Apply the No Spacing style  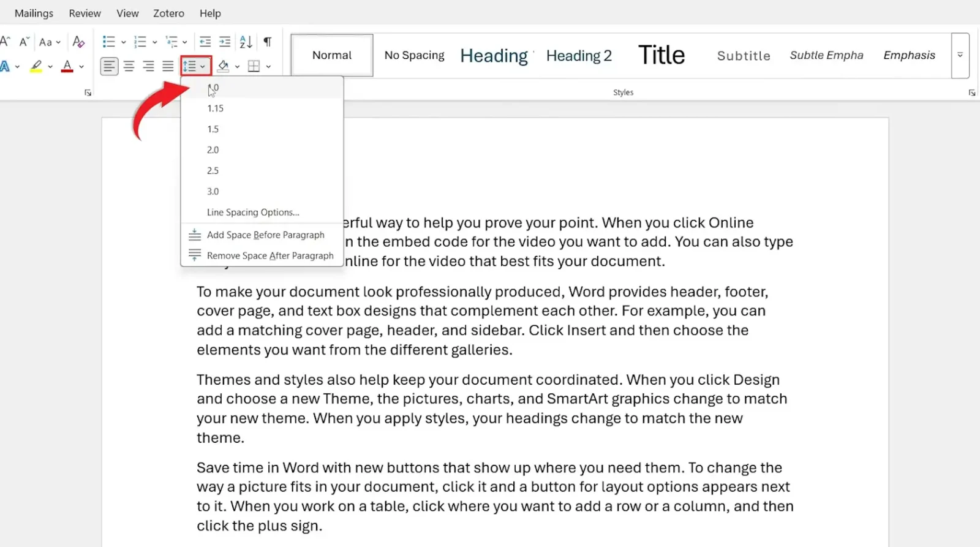click(x=415, y=55)
